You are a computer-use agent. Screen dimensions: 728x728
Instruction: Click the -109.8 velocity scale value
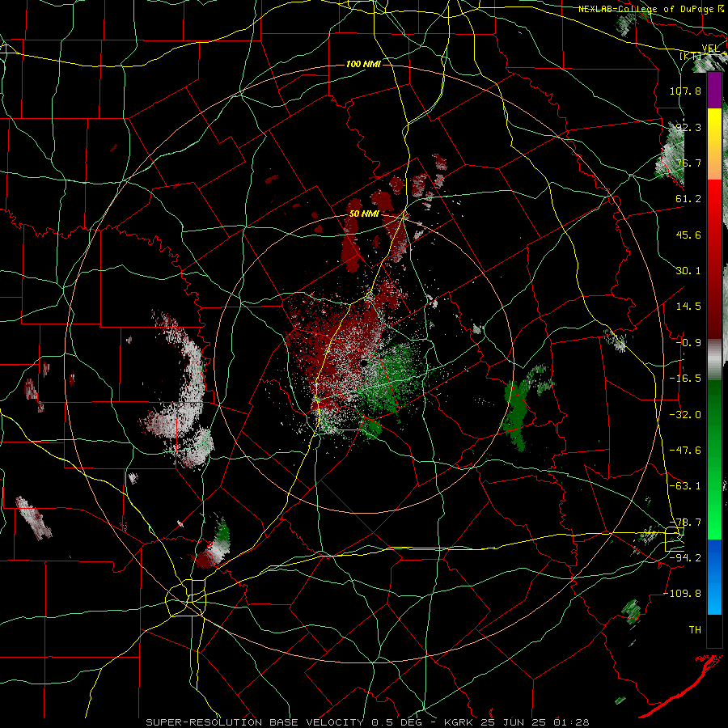(x=682, y=594)
